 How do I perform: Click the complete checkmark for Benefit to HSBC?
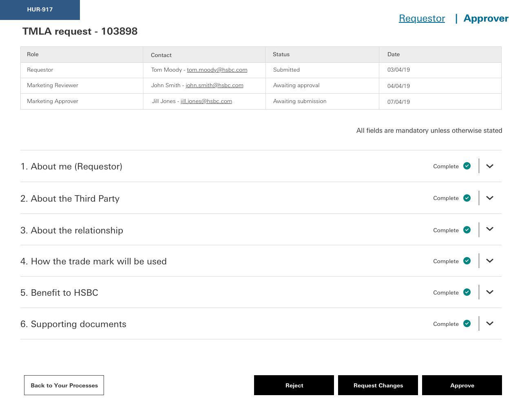tap(467, 292)
